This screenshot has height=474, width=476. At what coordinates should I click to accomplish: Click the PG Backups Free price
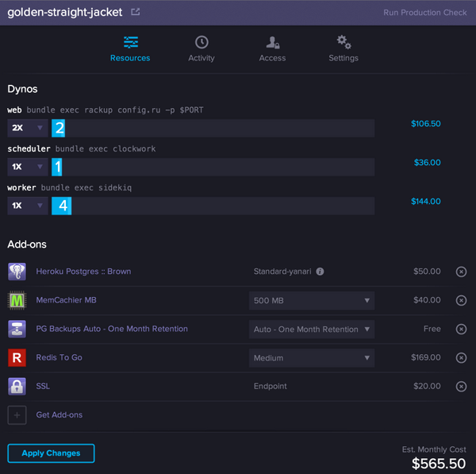click(x=432, y=329)
